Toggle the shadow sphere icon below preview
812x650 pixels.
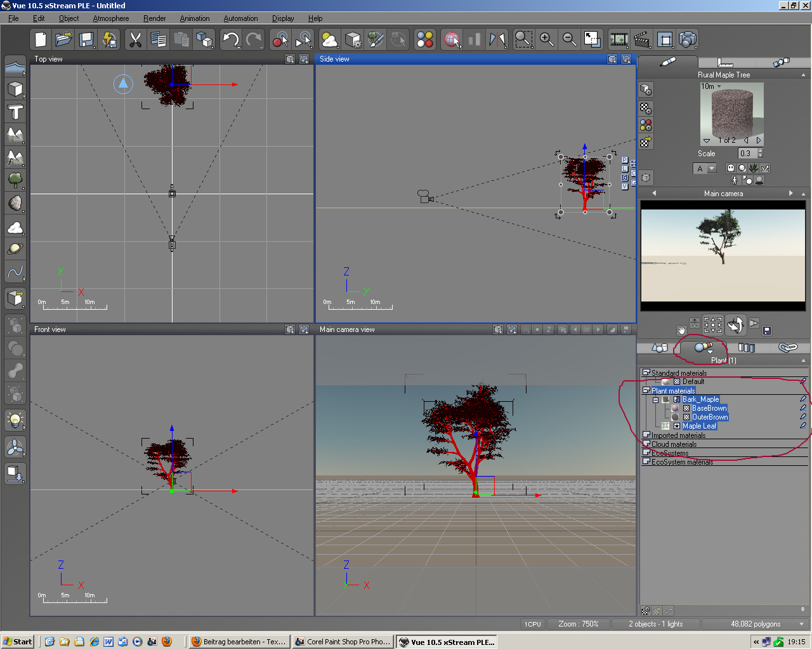(759, 180)
